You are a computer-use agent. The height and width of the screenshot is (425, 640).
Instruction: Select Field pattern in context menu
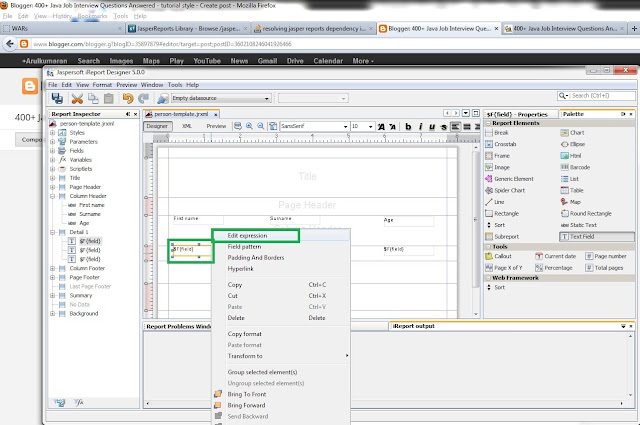(281, 247)
